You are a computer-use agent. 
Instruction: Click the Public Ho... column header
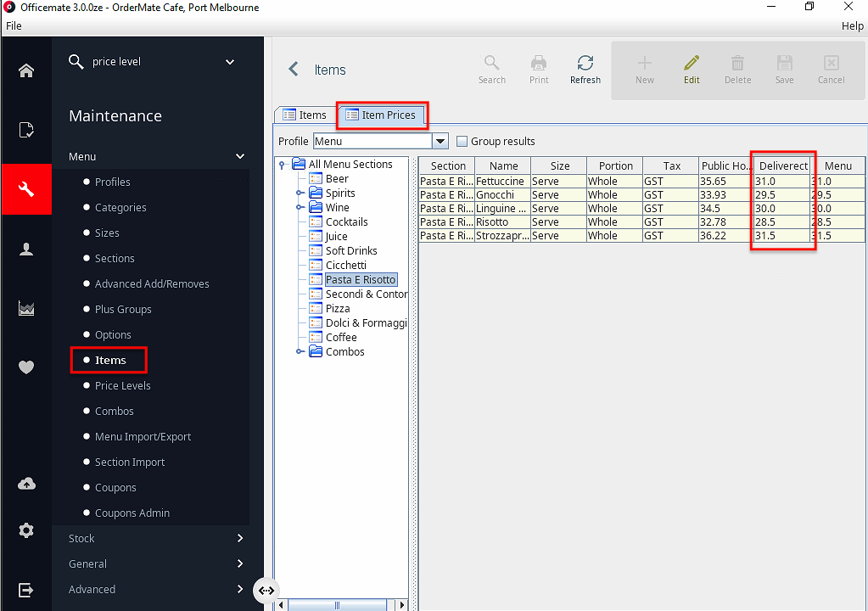pyautogui.click(x=725, y=165)
